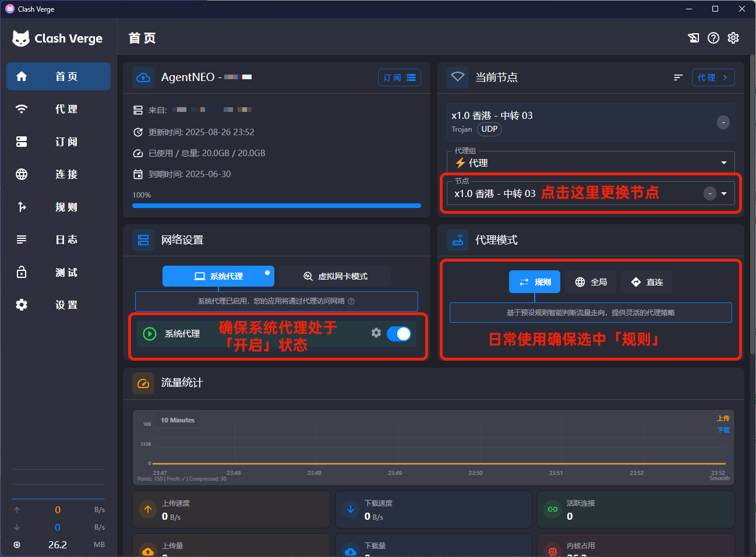Open the 节点 dropdown selector
Viewport: 756px width, 557px height.
point(591,193)
